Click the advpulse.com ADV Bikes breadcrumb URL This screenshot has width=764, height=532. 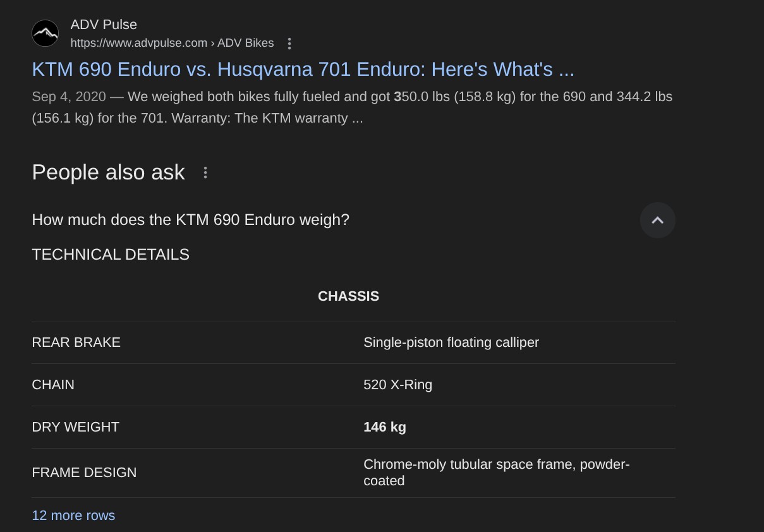pos(173,43)
